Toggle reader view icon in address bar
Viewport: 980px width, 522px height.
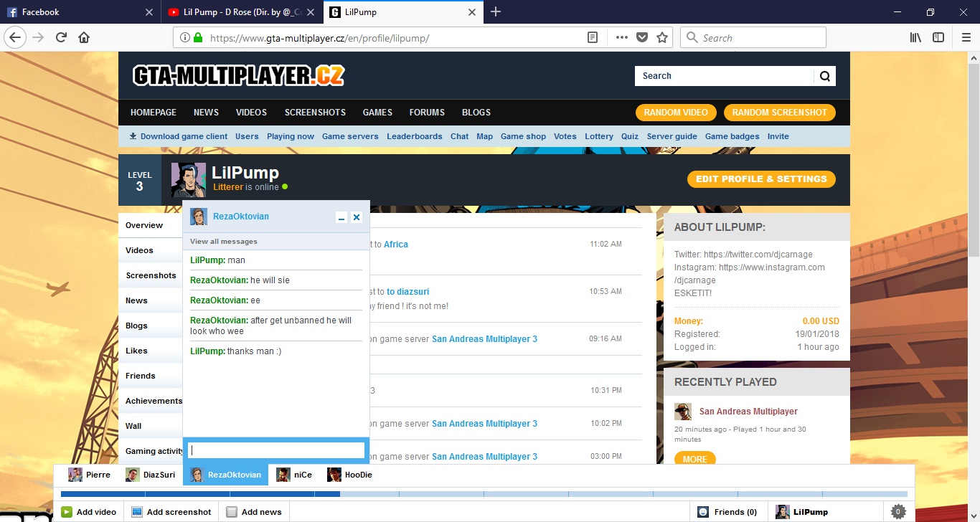point(593,38)
